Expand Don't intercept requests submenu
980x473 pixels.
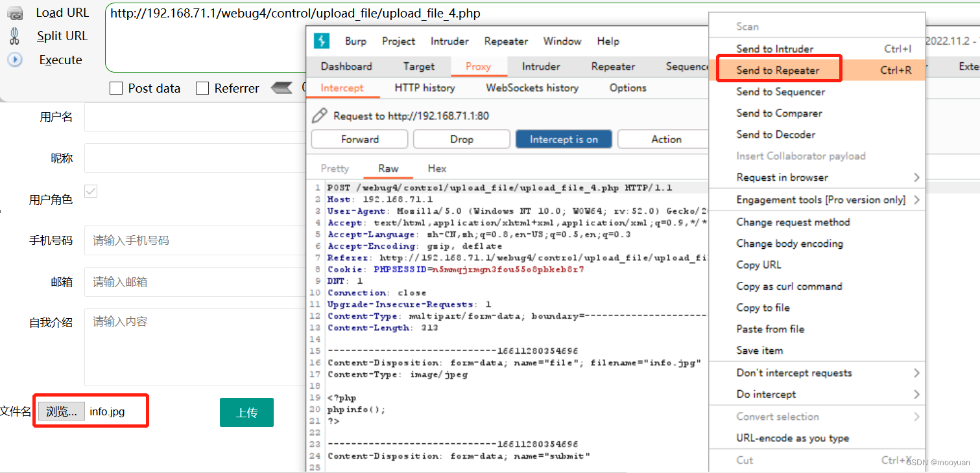pyautogui.click(x=916, y=373)
